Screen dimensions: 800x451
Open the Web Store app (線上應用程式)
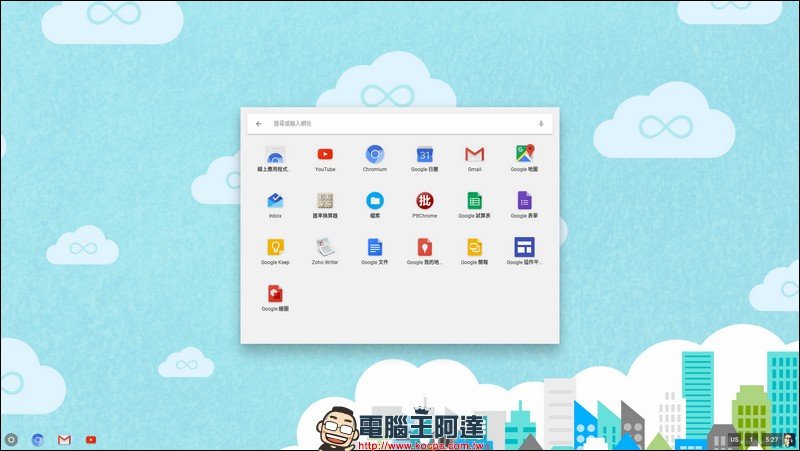click(x=275, y=155)
